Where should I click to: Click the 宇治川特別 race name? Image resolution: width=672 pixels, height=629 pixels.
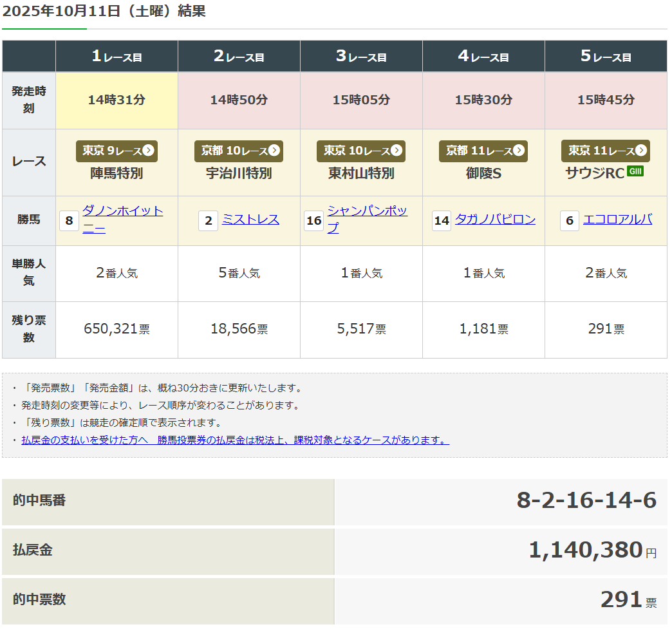click(x=239, y=173)
